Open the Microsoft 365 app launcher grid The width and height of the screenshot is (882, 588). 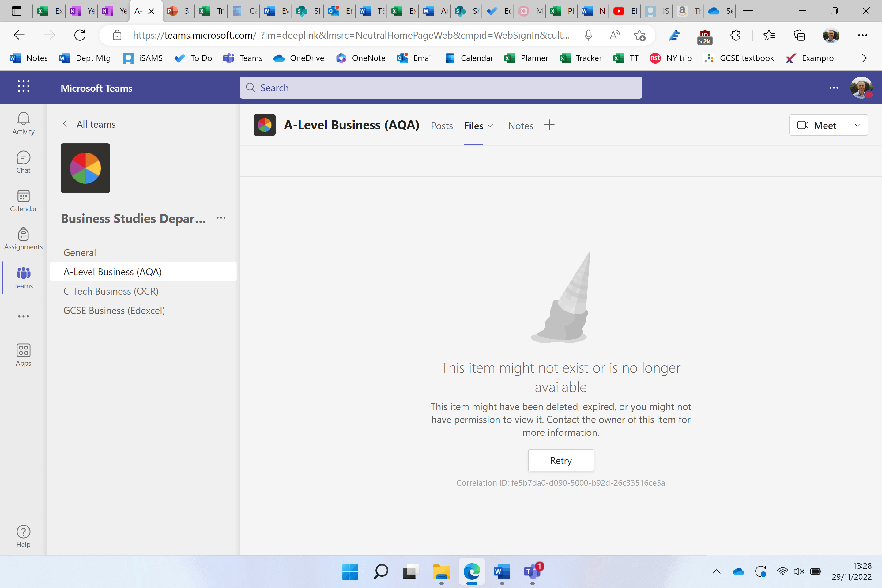click(23, 87)
